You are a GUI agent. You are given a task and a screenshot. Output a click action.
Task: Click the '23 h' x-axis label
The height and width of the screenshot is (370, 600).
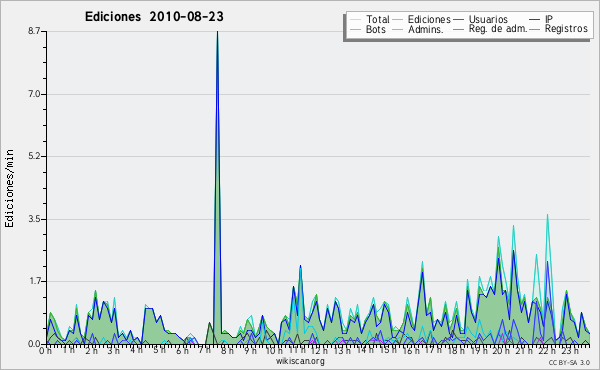point(570,351)
